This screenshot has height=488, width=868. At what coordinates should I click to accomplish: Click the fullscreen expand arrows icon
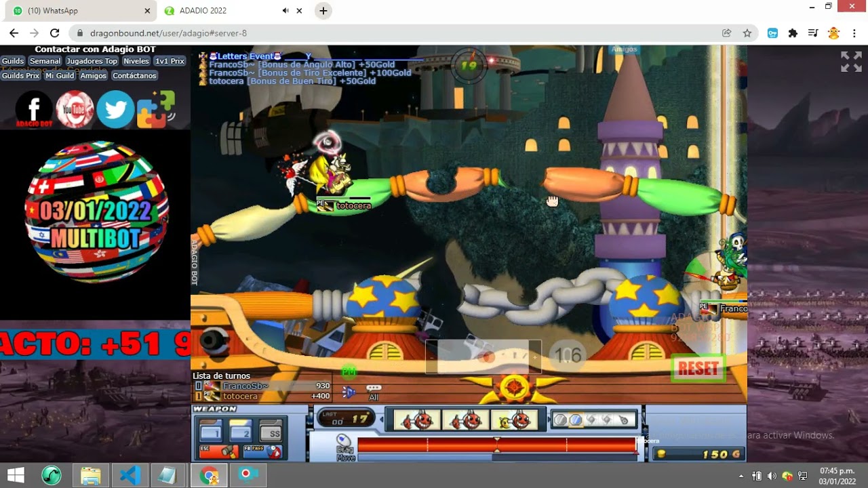(x=851, y=62)
